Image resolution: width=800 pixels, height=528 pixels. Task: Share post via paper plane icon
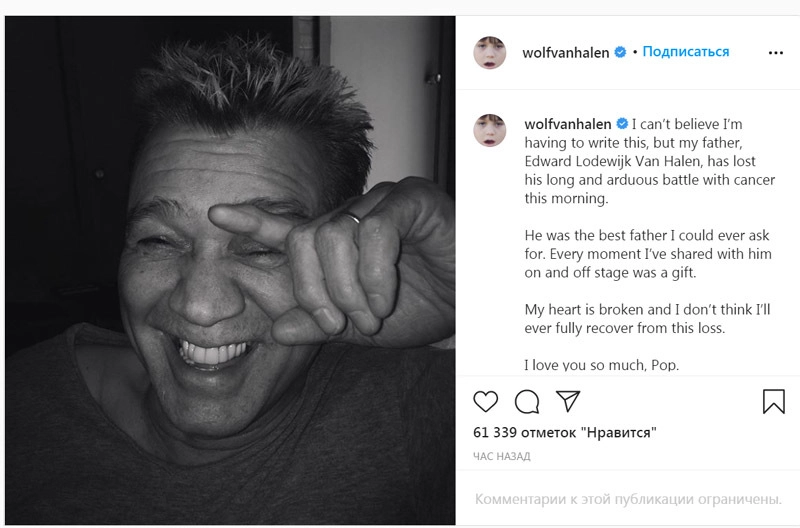tap(568, 402)
